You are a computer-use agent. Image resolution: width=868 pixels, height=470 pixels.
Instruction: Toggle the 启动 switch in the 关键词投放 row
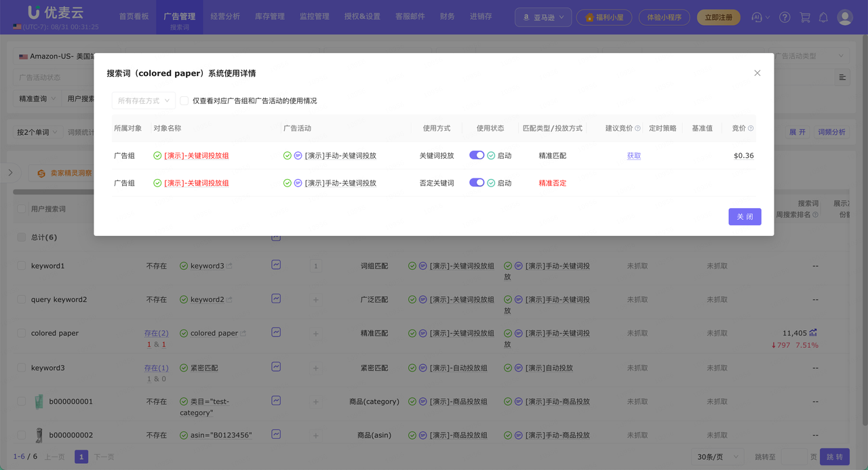[477, 155]
